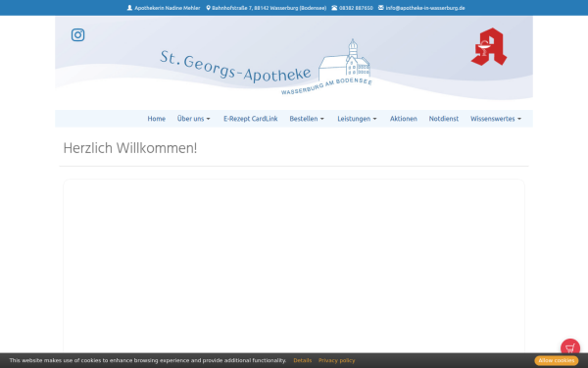Click the cookie notice message text

147,360
